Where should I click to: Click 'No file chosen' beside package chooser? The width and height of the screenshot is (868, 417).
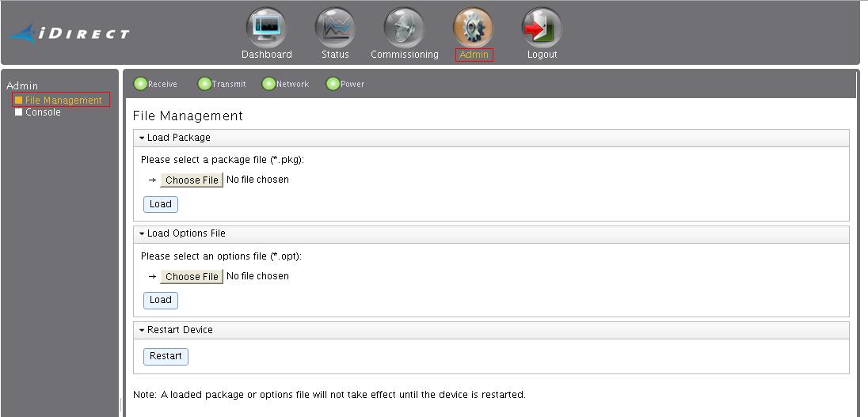tap(257, 179)
